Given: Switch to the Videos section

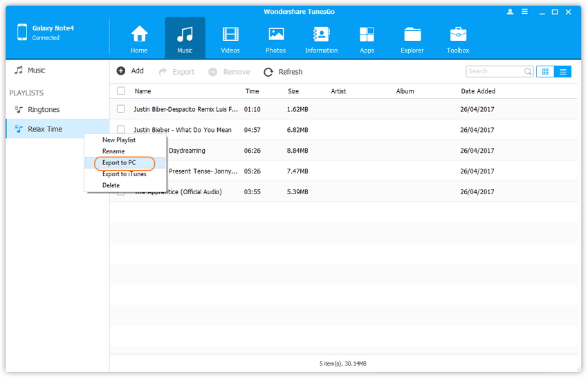Looking at the screenshot, I should click(230, 39).
